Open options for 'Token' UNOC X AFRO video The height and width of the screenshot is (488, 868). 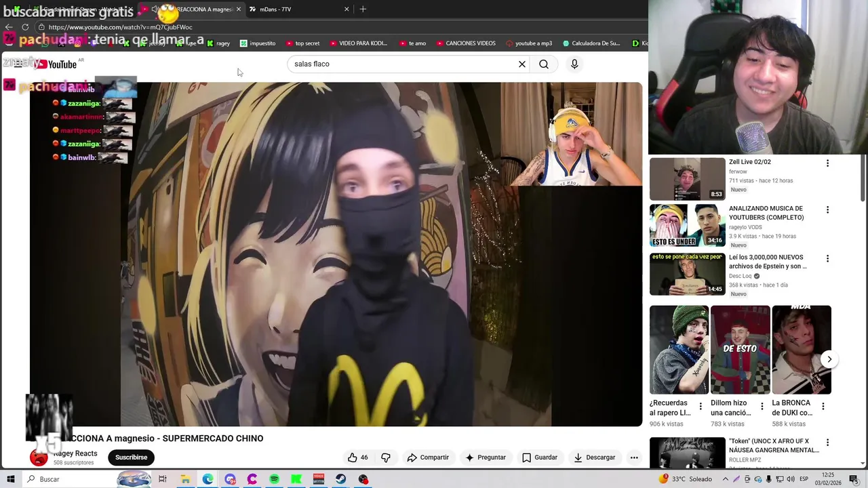click(x=827, y=443)
